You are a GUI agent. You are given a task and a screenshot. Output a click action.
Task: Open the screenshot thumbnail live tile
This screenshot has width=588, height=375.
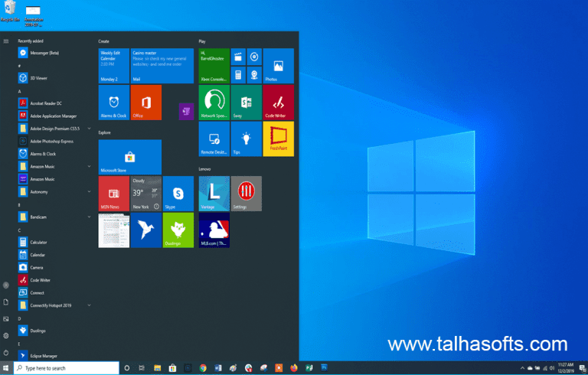point(113,230)
